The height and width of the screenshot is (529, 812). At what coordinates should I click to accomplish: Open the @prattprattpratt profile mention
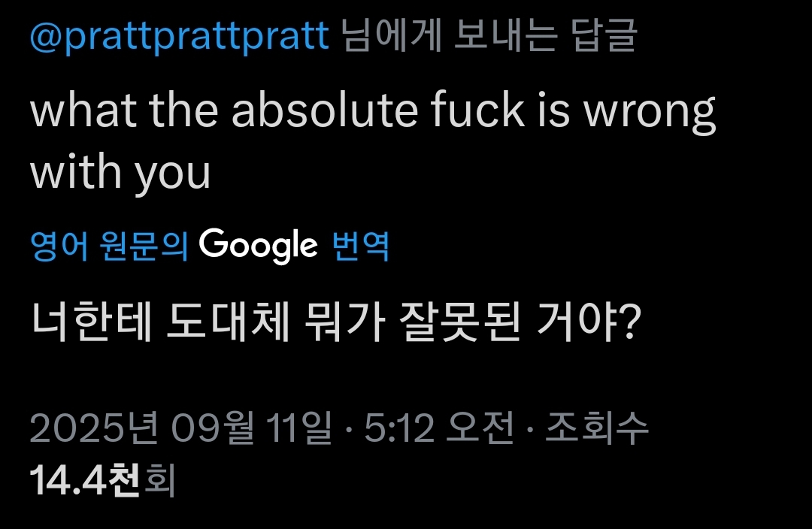(x=179, y=36)
